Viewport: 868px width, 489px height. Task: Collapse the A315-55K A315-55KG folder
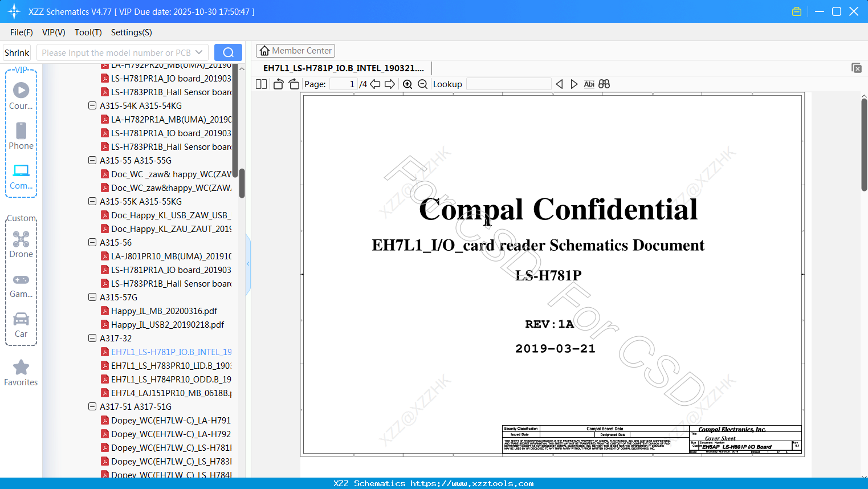[92, 201]
